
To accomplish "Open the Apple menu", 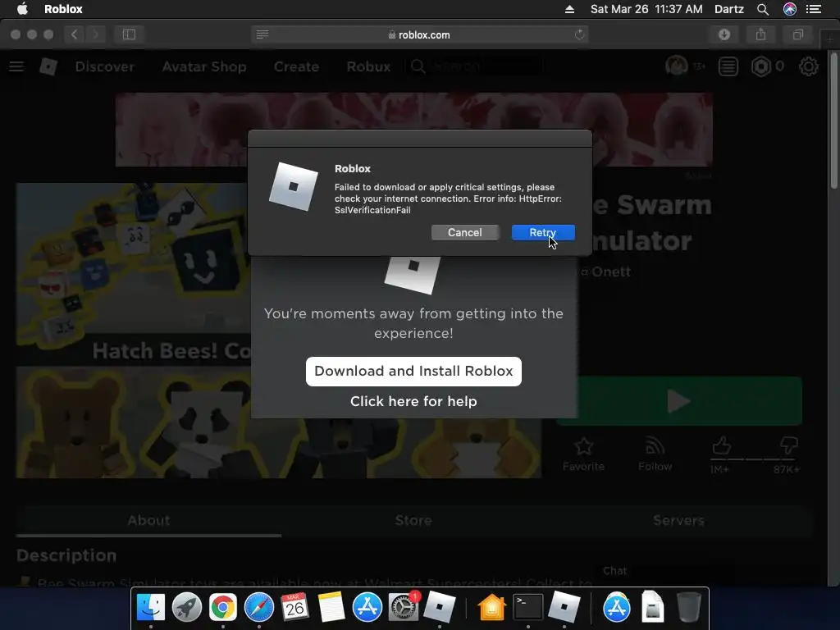I will [22, 9].
